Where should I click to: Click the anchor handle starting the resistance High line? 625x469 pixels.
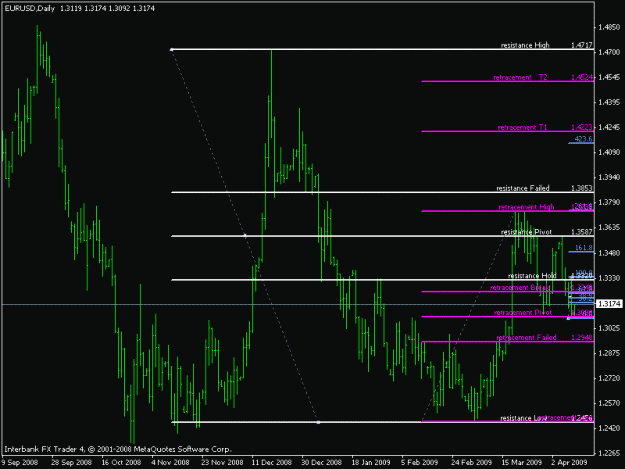[171, 50]
